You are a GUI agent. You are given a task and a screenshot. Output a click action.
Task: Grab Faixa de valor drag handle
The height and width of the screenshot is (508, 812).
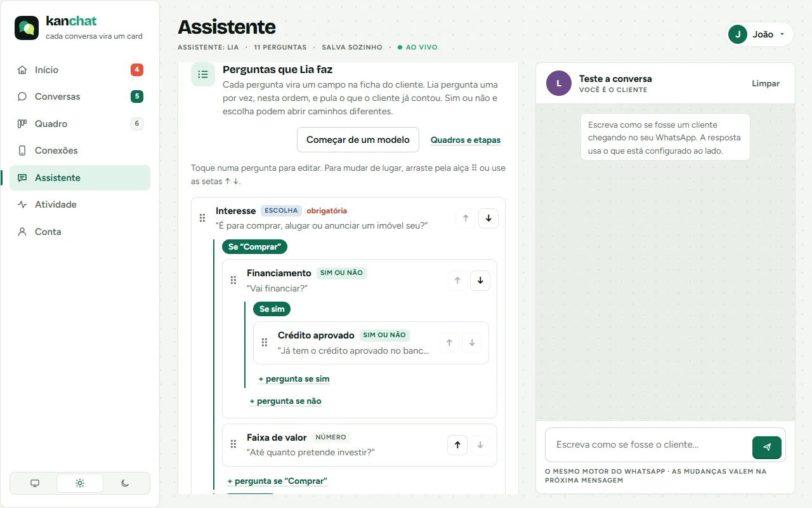click(x=233, y=444)
